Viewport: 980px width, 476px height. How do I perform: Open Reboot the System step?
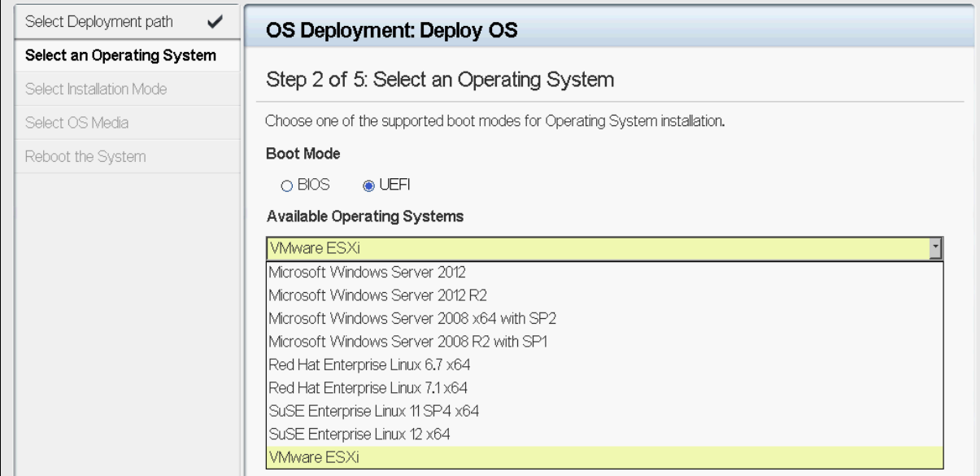[x=128, y=156]
